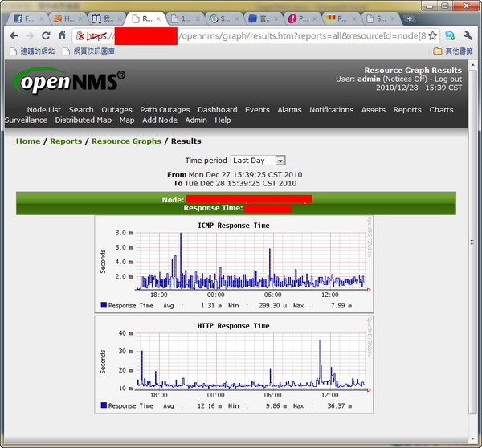Open the Search menu item
482x448 pixels.
tap(81, 110)
